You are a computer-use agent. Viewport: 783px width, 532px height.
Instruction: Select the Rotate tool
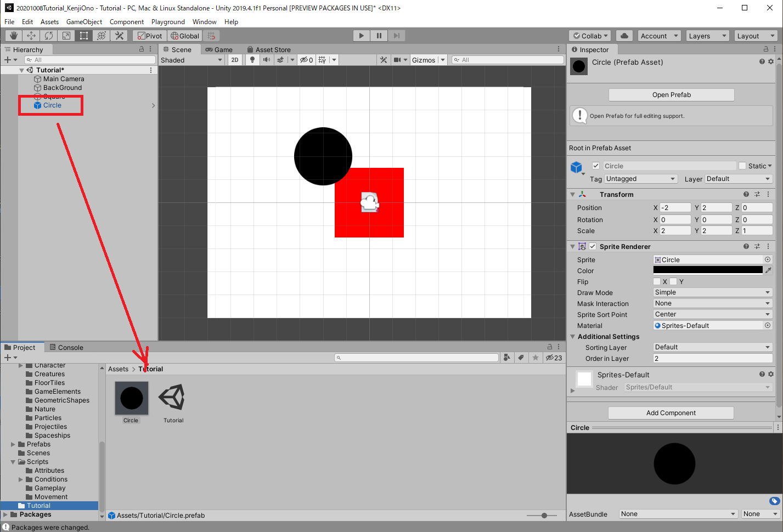(x=49, y=36)
